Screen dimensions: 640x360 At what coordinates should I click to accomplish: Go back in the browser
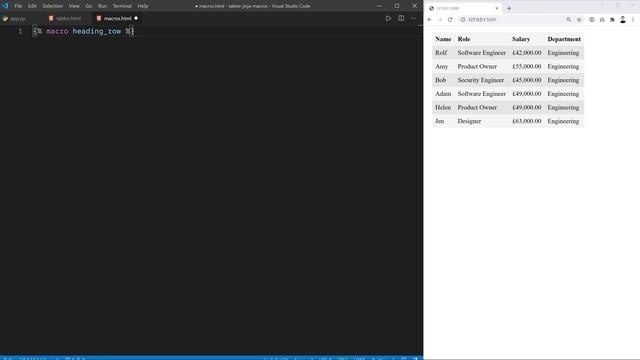430,20
